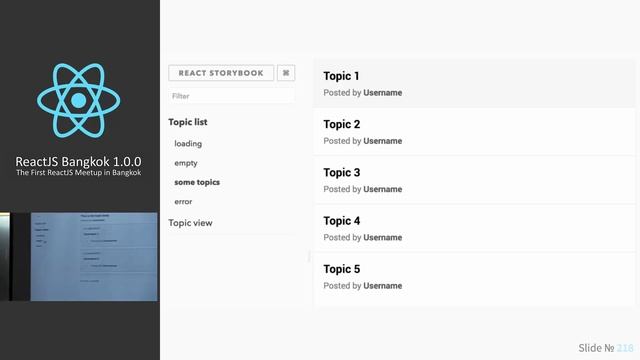Focus the Filter input field

click(x=231, y=96)
